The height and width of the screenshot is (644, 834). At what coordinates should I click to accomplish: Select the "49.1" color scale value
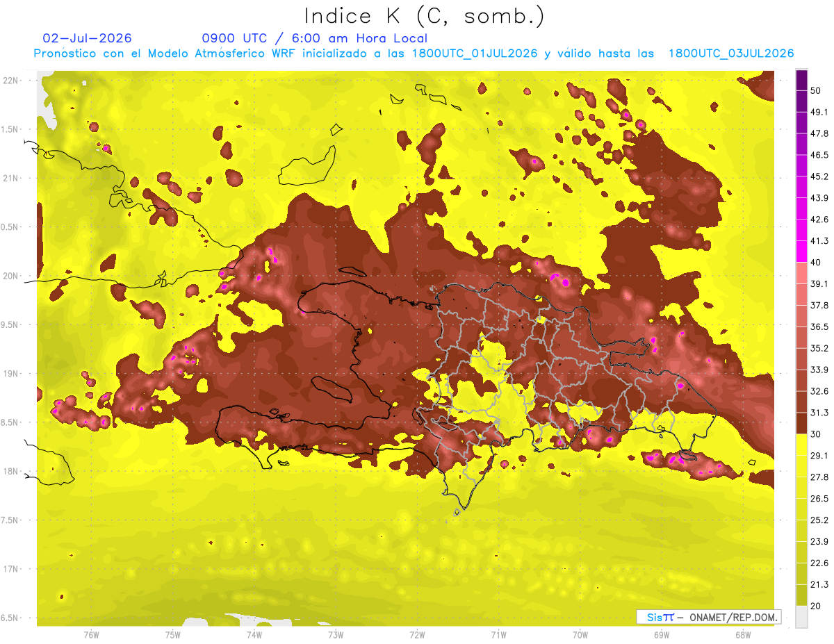819,112
